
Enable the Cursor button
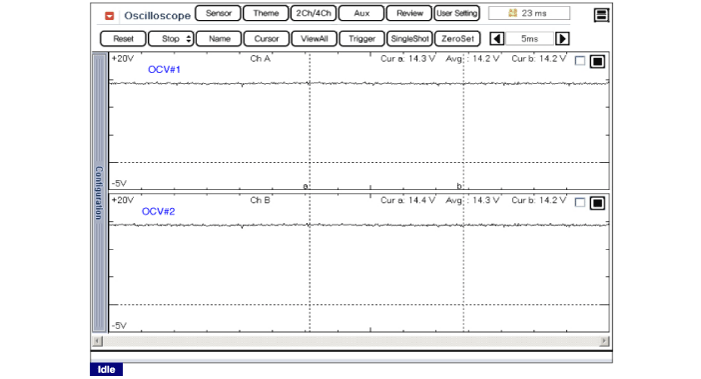(266, 39)
